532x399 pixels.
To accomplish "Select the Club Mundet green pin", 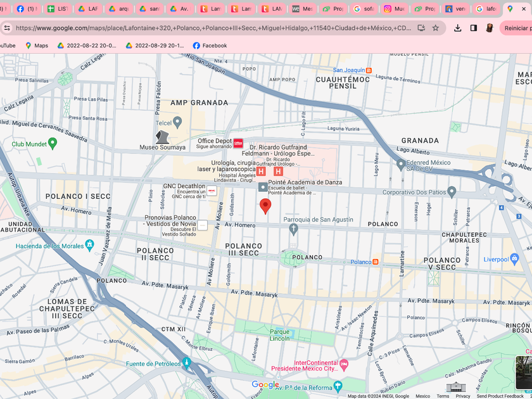I will (53, 144).
